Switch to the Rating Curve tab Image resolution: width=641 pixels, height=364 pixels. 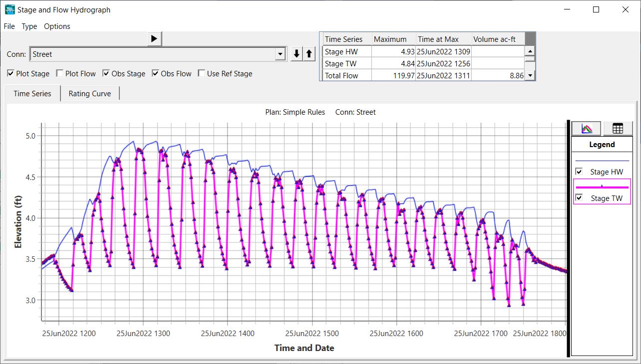click(90, 94)
